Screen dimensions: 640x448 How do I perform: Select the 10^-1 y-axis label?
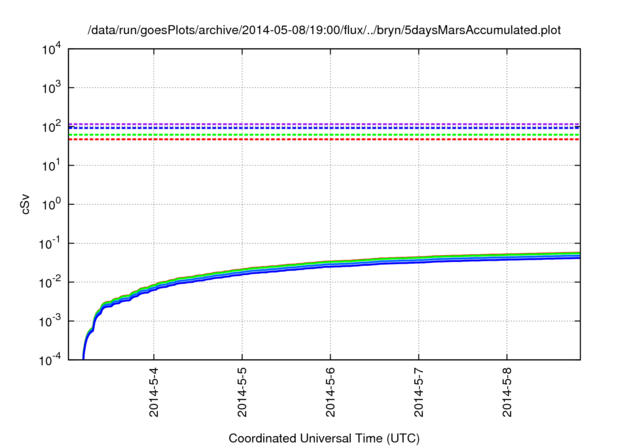[50, 244]
